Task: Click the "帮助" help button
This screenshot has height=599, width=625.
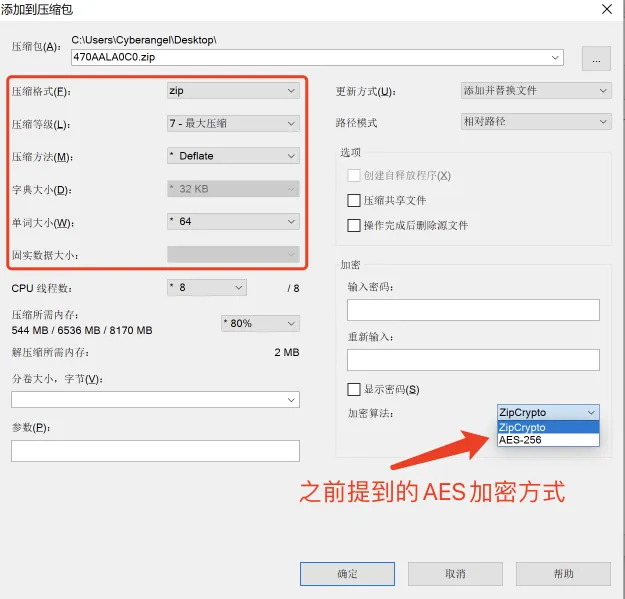Action: point(563,574)
